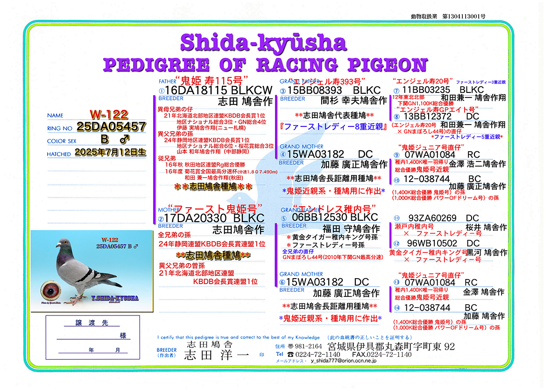Click the Shida-kyūsha title heading
551x392 pixels.
coord(263,42)
